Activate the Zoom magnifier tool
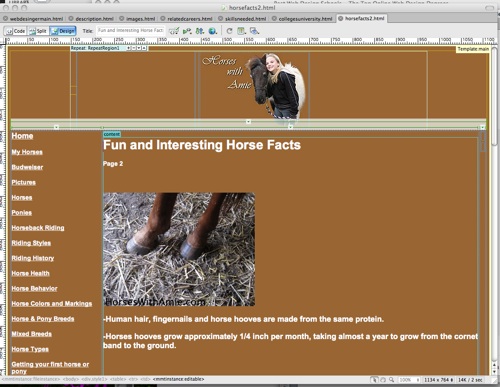 click(x=392, y=380)
